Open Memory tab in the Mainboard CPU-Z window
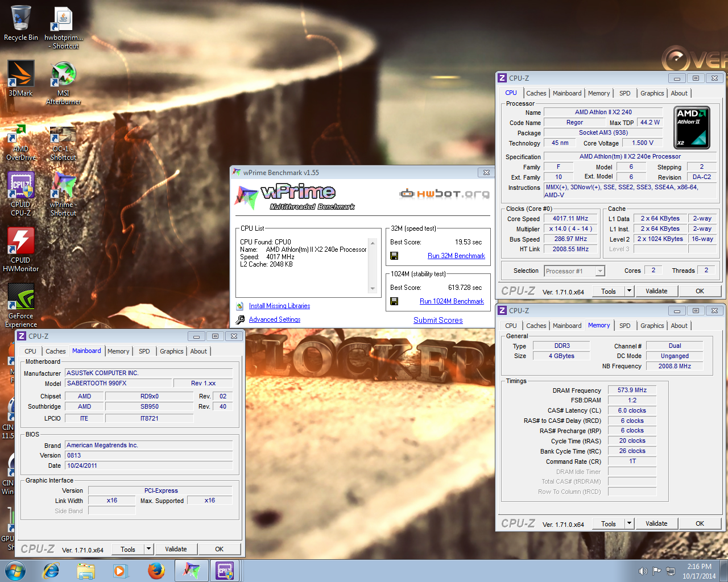The width and height of the screenshot is (728, 582). coord(118,351)
